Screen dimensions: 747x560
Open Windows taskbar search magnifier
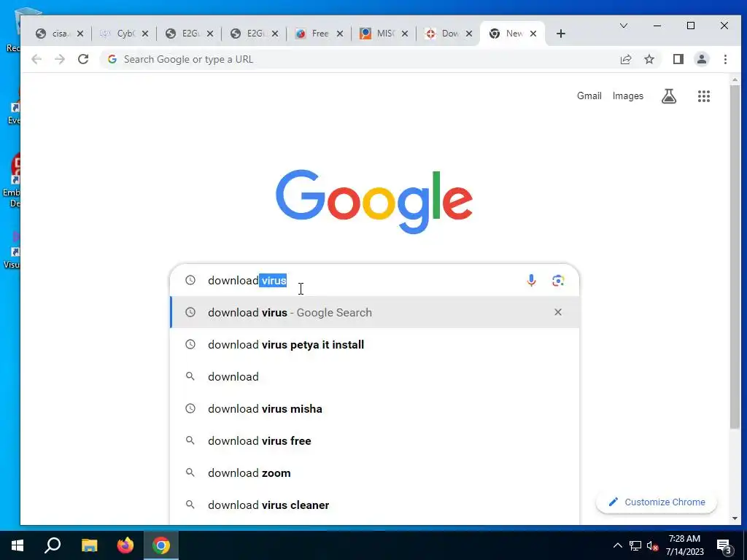(53, 545)
